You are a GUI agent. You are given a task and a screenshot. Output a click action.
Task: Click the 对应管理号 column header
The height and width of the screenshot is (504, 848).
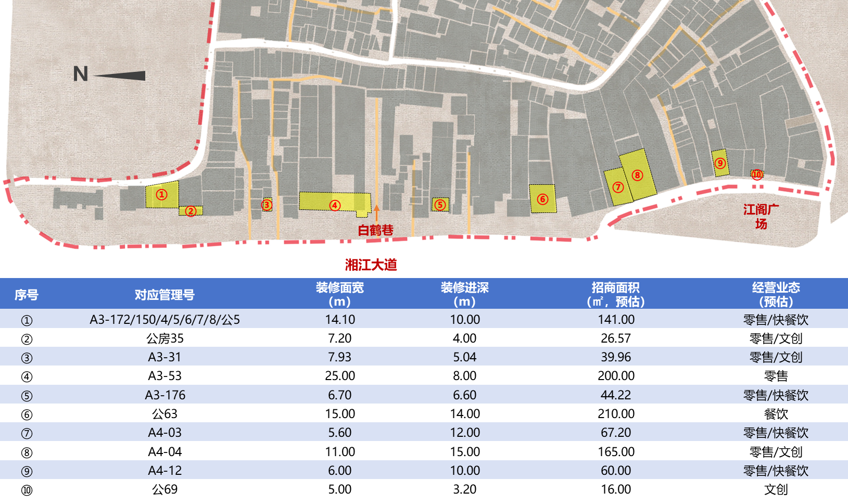coord(164,295)
